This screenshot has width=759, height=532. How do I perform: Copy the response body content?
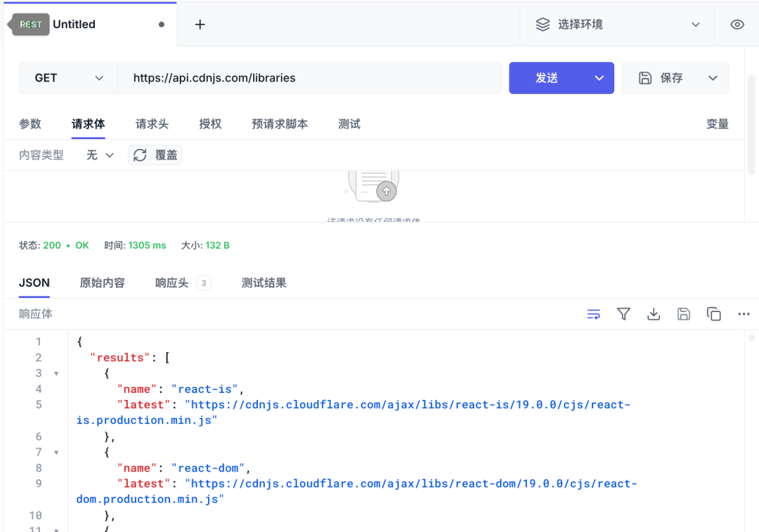(714, 314)
